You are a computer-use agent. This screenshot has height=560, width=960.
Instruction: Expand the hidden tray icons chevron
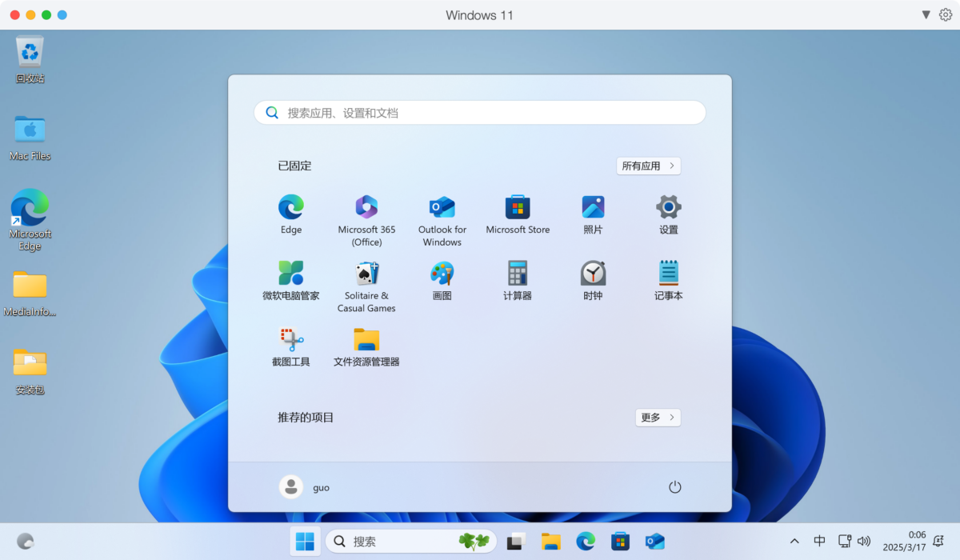pos(794,542)
